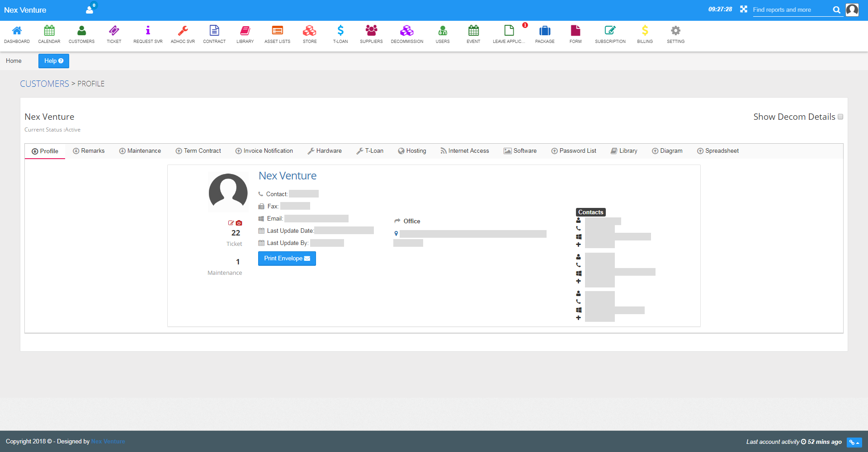Enable Show Decom Details checkbox
This screenshot has height=452, width=868.
(x=840, y=117)
